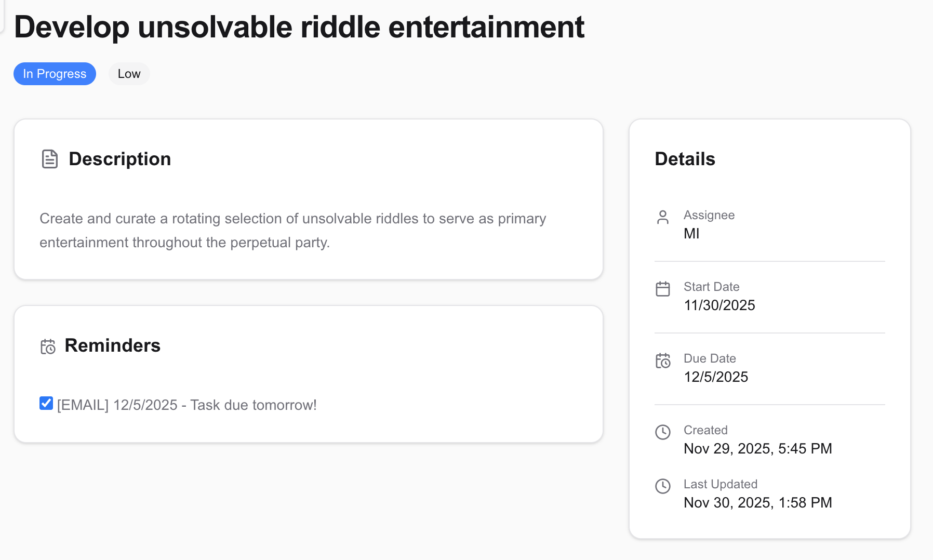
Task: Click the Assignee person icon
Action: [x=663, y=217]
